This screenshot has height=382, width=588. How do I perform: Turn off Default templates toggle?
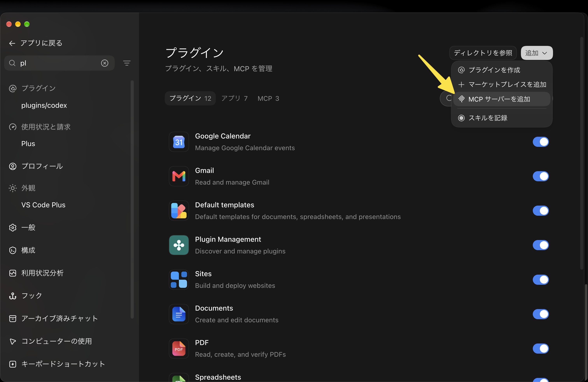tap(541, 210)
